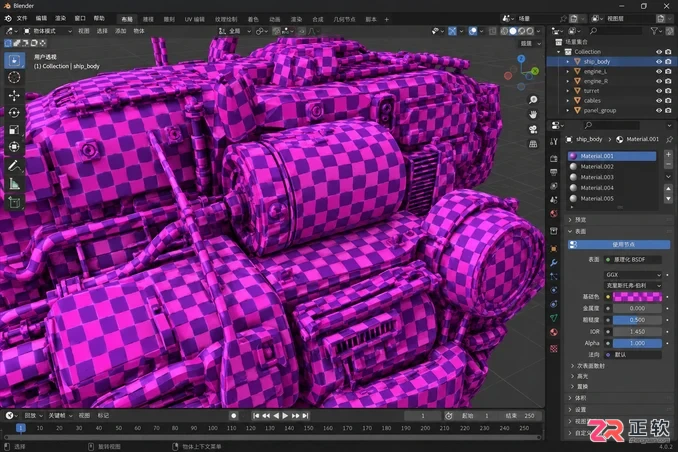
Task: Open the Tool properties tab
Action: point(554,141)
